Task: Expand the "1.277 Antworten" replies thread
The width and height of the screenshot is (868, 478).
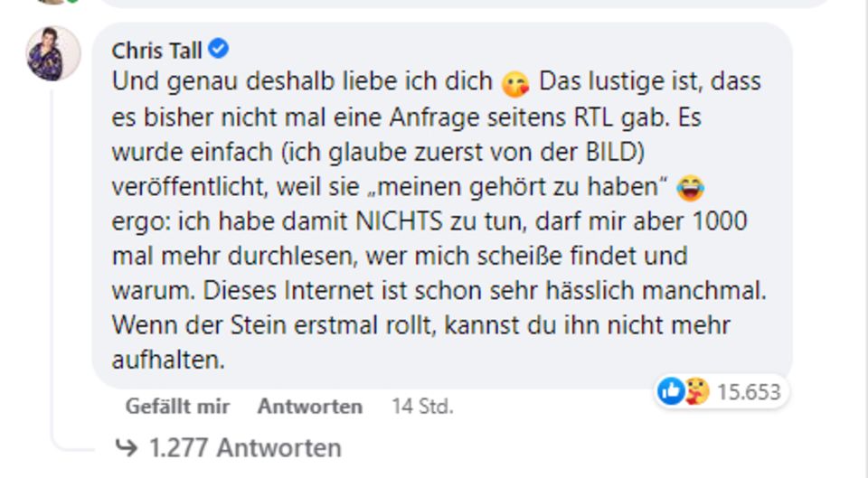Action: pyautogui.click(x=245, y=448)
